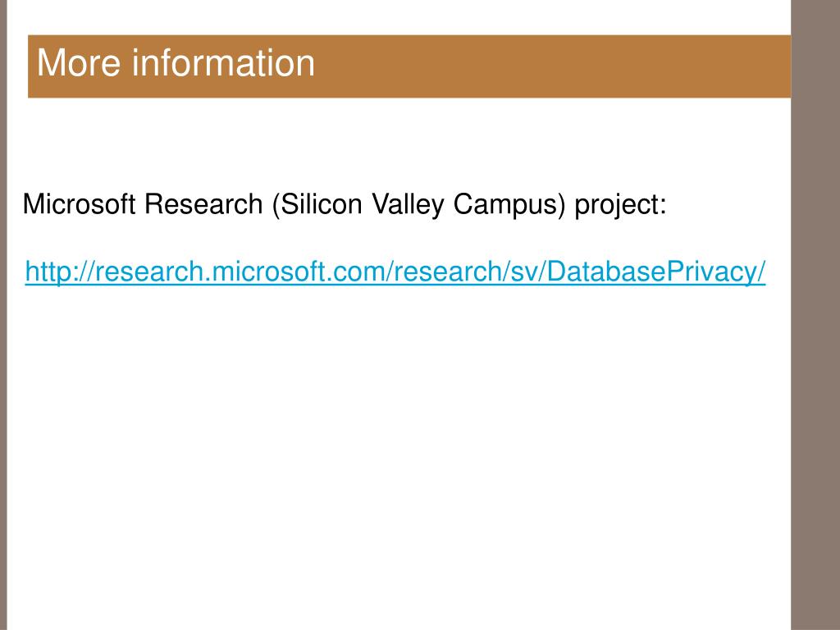Click the 'http://' start of the hyperlink
The image size is (840, 630).
[x=59, y=272]
